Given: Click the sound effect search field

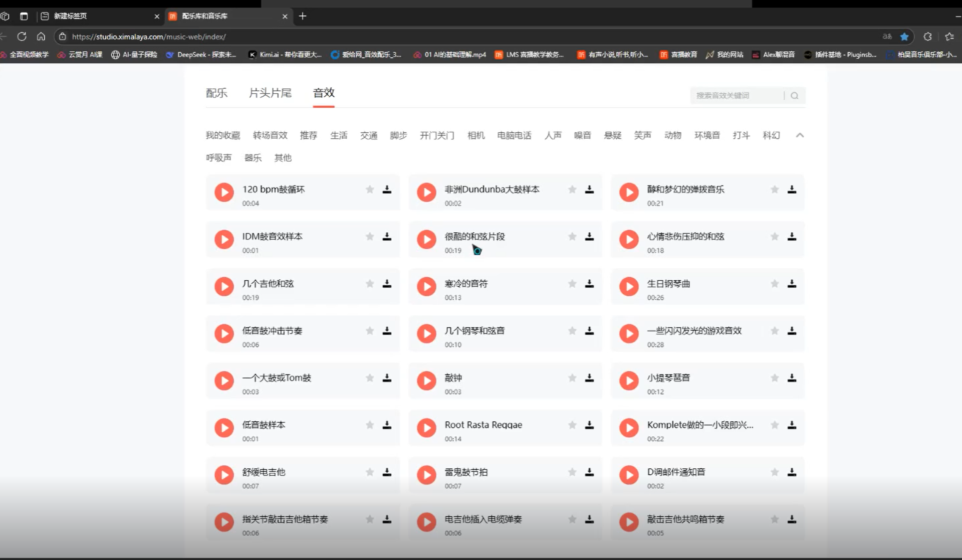Looking at the screenshot, I should pos(735,95).
